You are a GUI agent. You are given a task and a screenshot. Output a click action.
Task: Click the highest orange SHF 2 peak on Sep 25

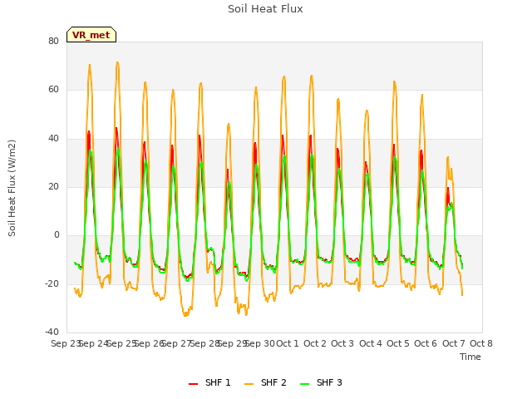(x=117, y=62)
